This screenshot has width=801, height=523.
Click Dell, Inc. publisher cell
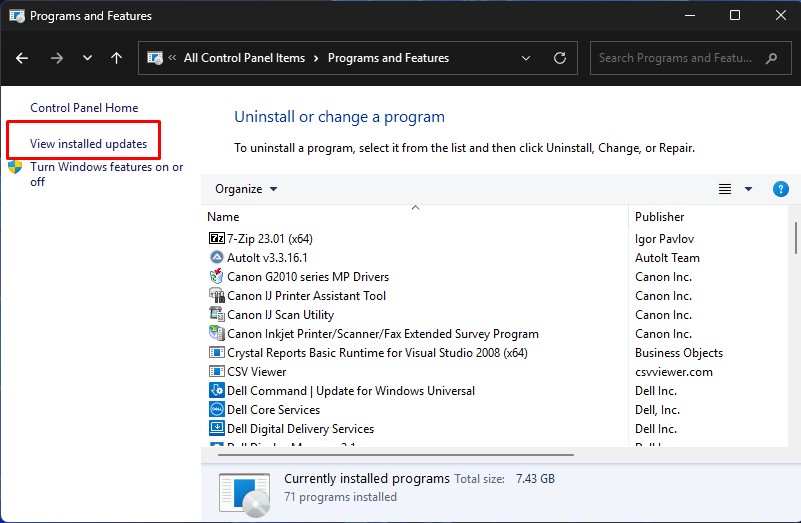(x=657, y=410)
